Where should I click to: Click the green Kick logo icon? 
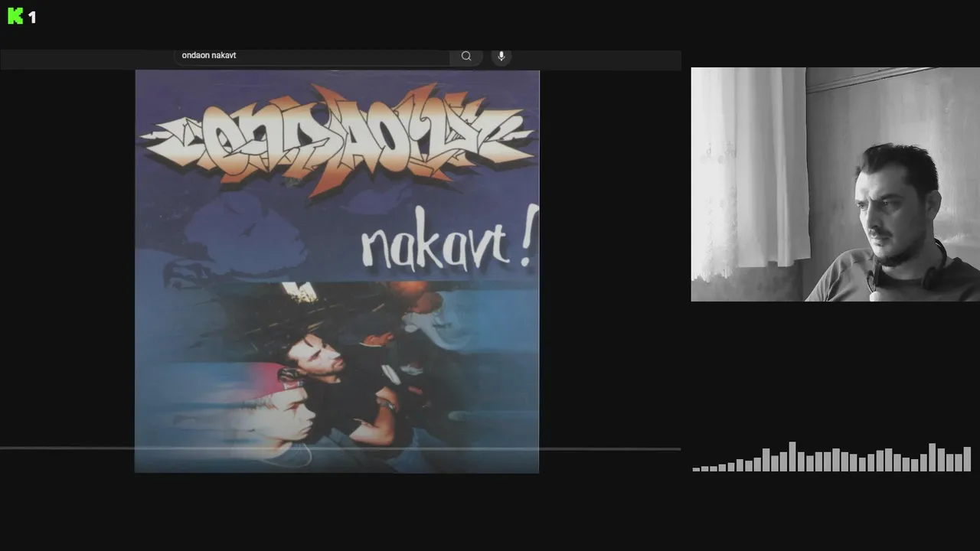15,16
